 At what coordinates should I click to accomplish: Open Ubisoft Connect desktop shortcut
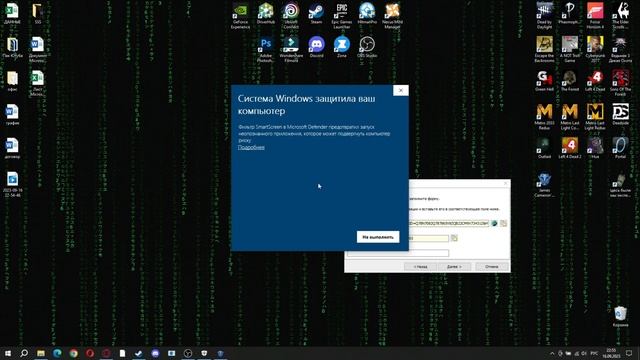291,16
